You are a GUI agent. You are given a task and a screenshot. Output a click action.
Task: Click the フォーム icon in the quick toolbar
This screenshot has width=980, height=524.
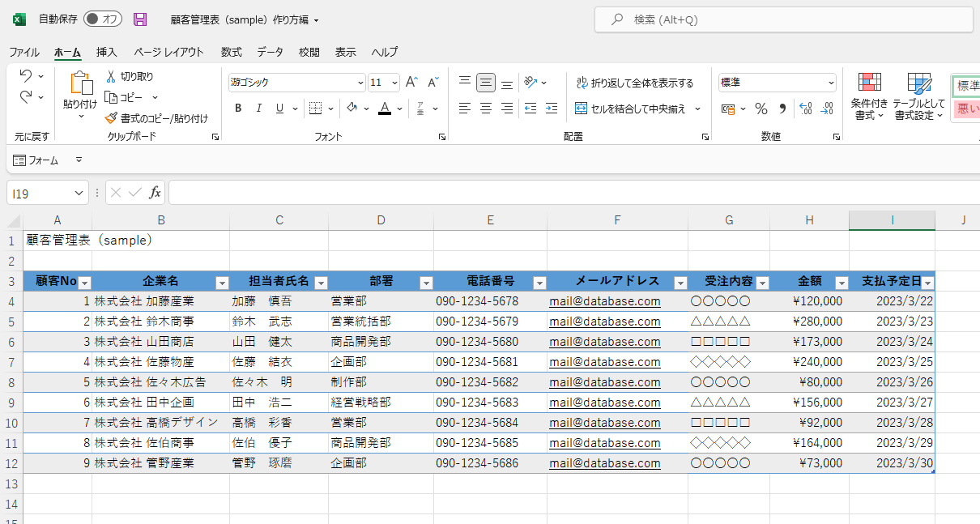[x=19, y=160]
